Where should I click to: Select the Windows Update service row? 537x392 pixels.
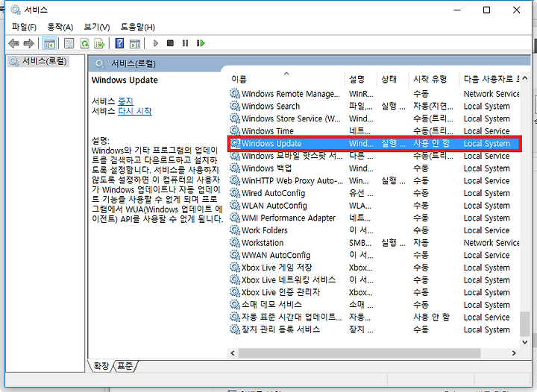click(374, 143)
